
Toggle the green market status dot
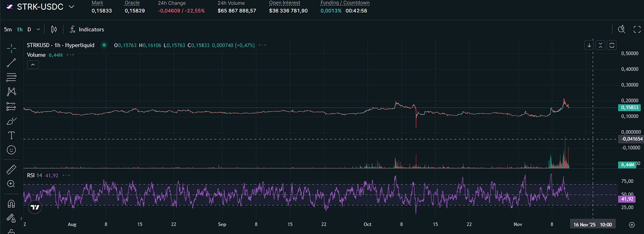[104, 45]
